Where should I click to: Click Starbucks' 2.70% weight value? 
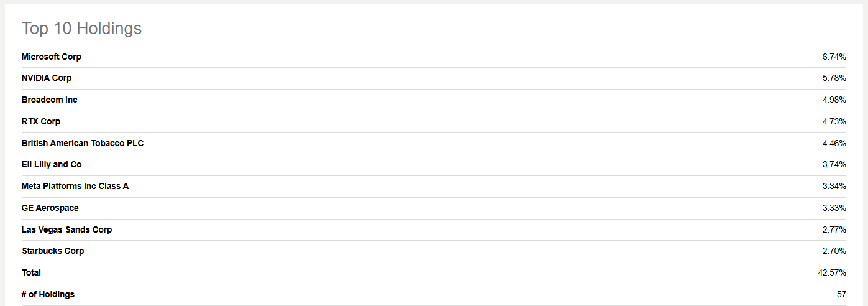click(x=834, y=251)
